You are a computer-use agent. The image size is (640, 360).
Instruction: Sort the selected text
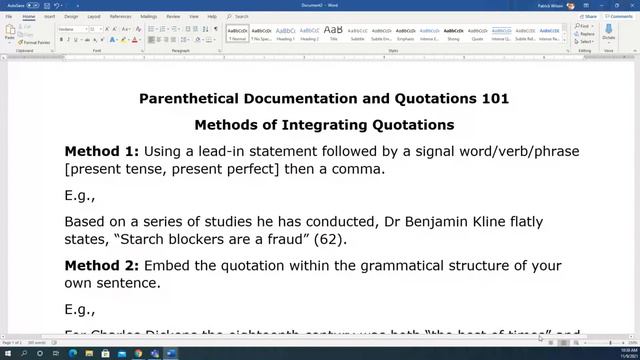(205, 29)
